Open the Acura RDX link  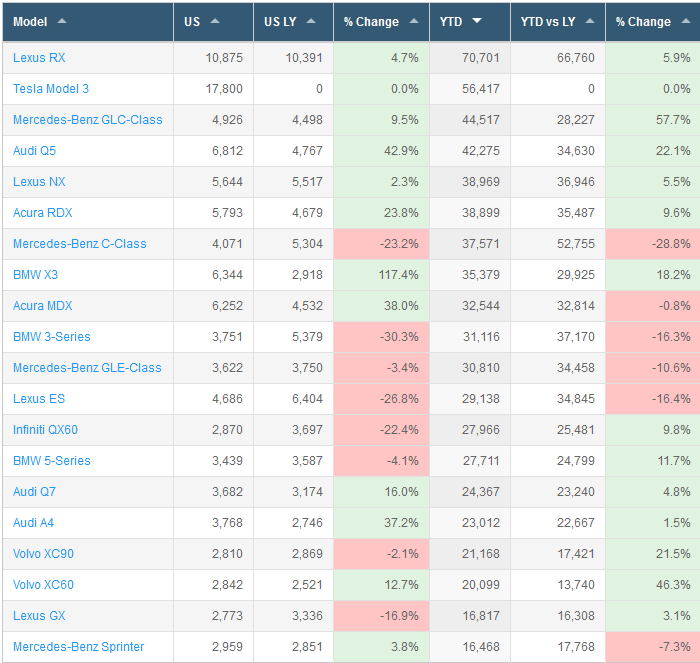click(42, 213)
